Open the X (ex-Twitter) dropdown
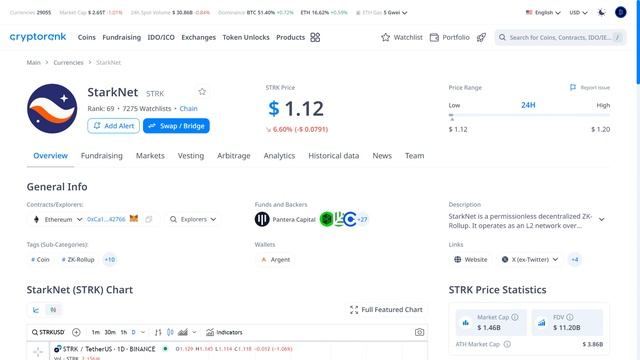 530,260
